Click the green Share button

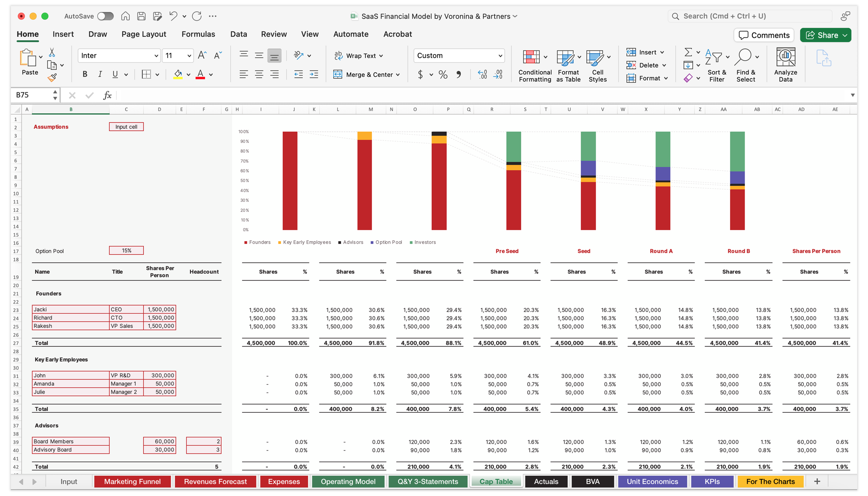click(825, 35)
